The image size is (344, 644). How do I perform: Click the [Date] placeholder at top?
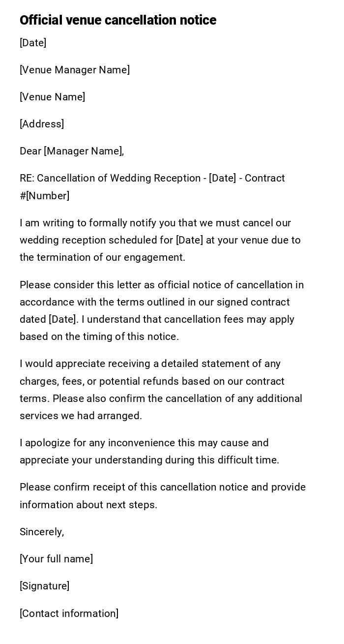[33, 43]
